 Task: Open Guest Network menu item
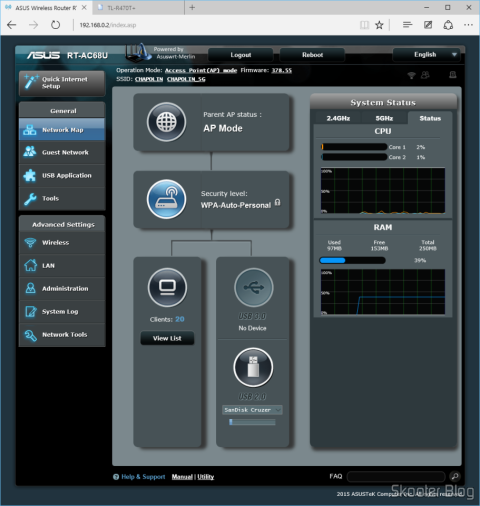62,152
